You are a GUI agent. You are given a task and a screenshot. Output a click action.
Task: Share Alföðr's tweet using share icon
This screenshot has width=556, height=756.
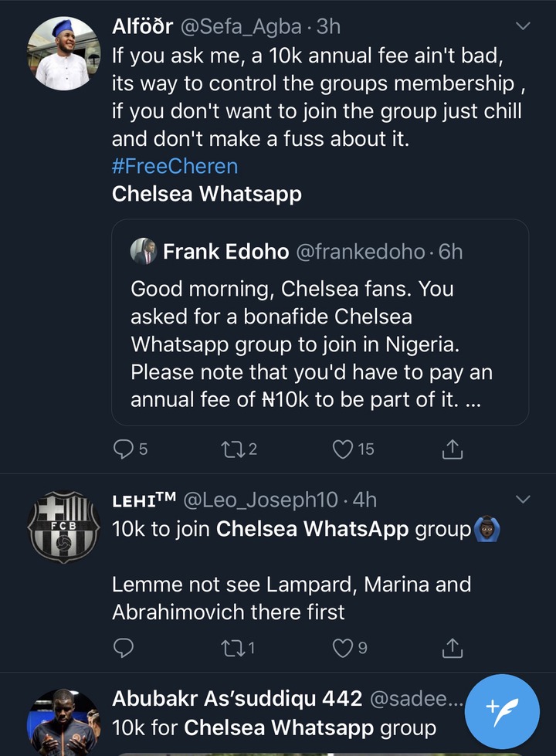(453, 449)
